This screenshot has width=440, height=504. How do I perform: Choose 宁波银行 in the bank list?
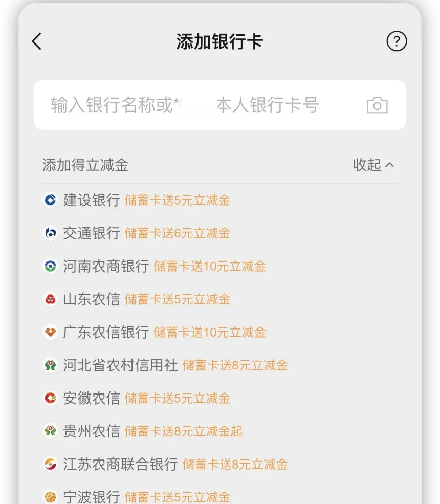point(92,496)
